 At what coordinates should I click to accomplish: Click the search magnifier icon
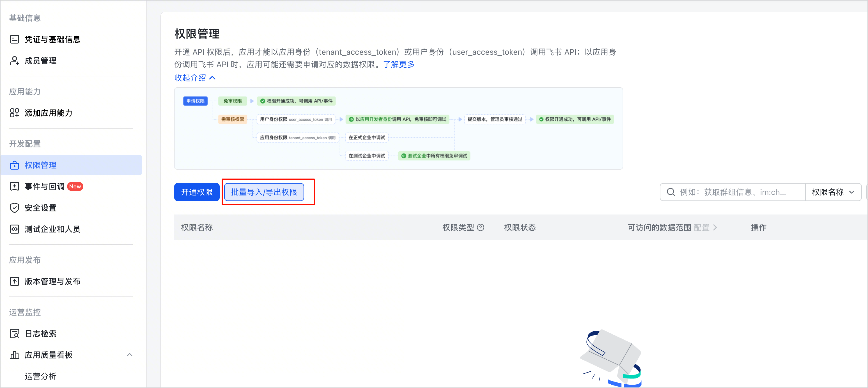[x=671, y=192]
